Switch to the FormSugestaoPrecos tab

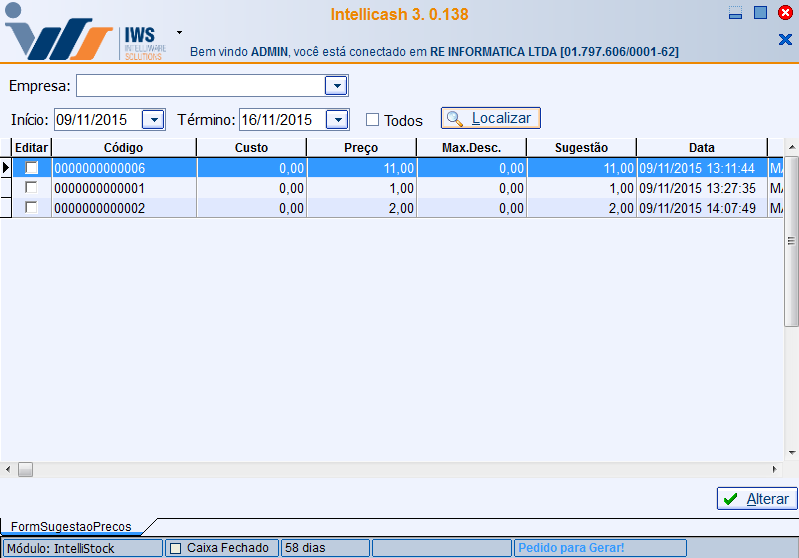point(71,526)
